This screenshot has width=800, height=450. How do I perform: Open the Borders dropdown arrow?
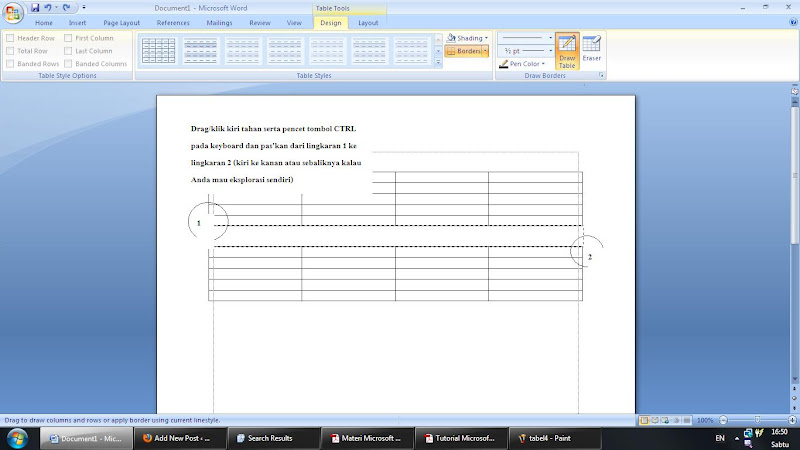pos(485,51)
